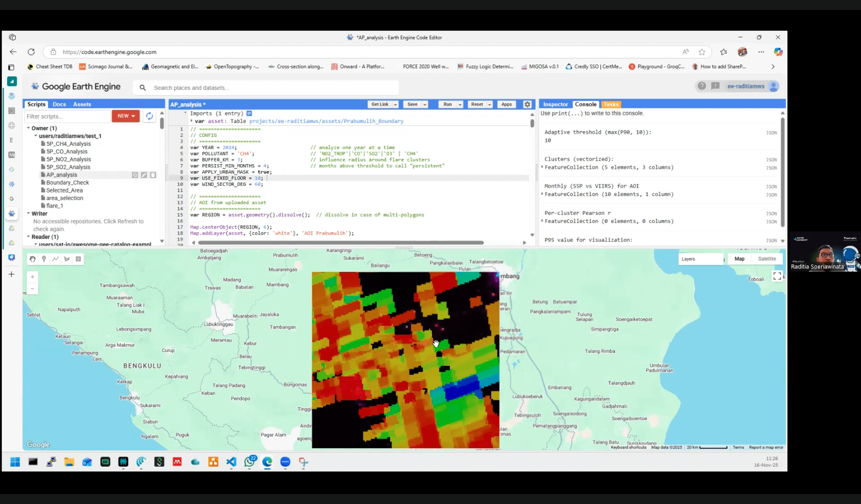The height and width of the screenshot is (504, 861).
Task: Select the draw line tool
Action: pos(55,259)
